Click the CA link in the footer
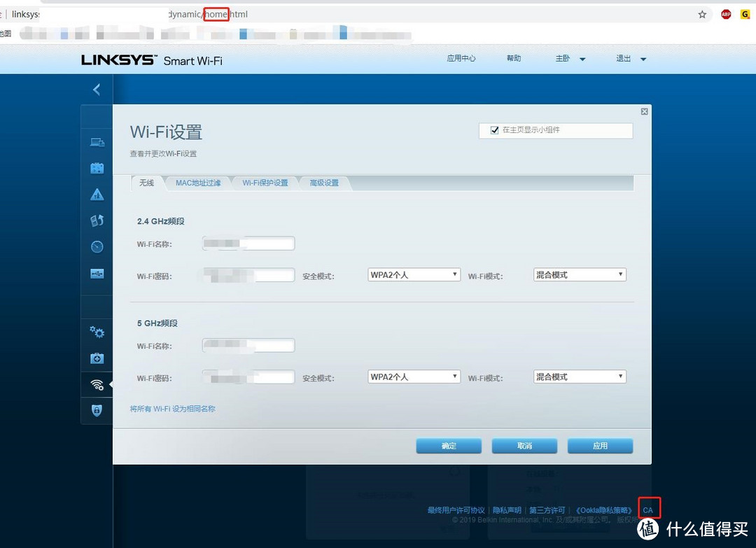 point(647,510)
